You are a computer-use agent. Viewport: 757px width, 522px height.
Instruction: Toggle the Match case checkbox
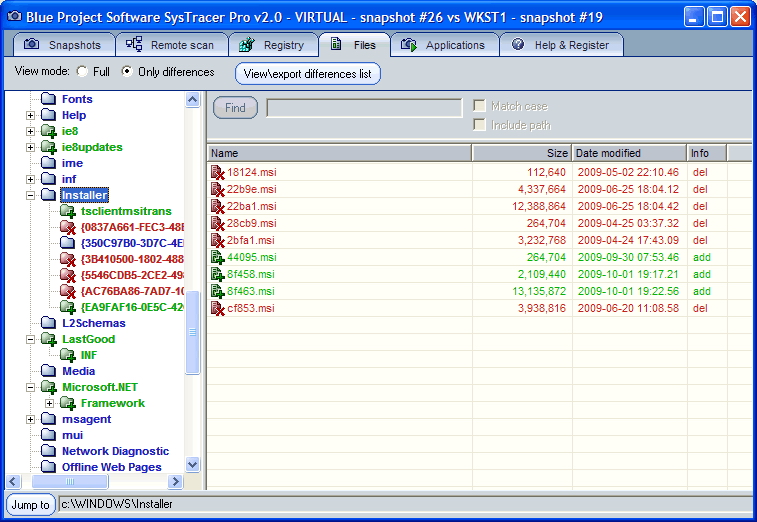pyautogui.click(x=480, y=106)
